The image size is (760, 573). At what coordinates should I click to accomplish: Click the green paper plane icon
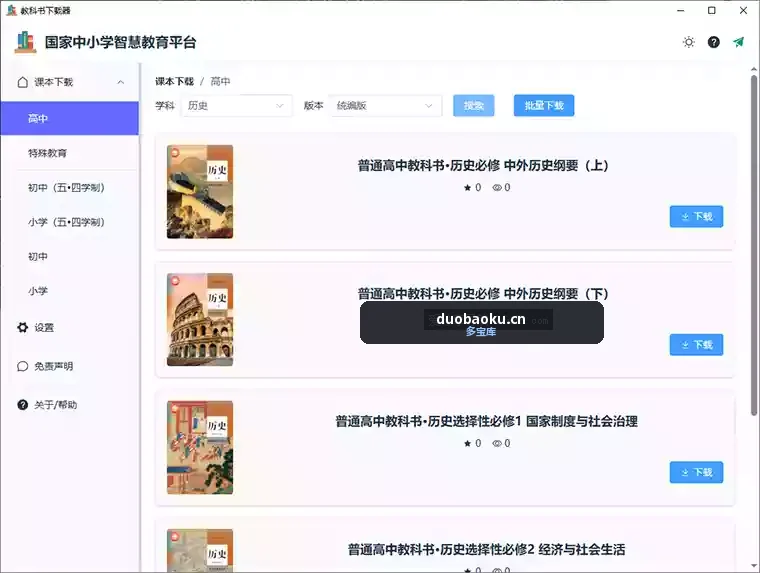[x=738, y=42]
